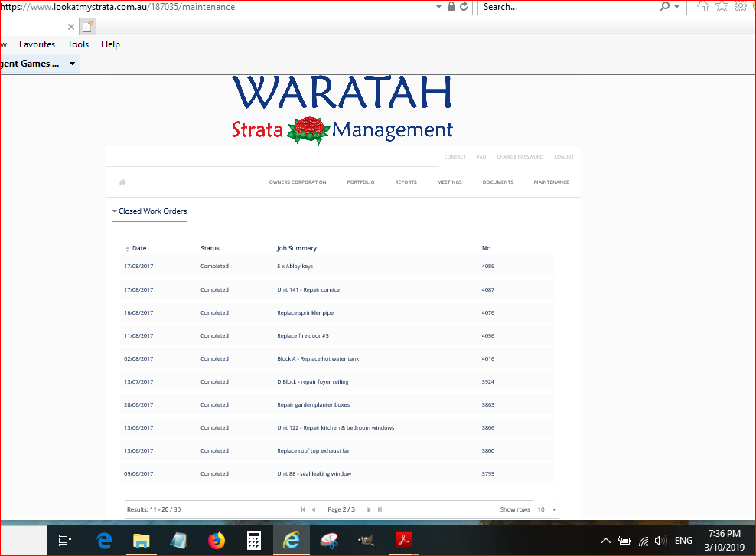Go to next page of work orders
Screen dimensions: 756x556
click(369, 509)
